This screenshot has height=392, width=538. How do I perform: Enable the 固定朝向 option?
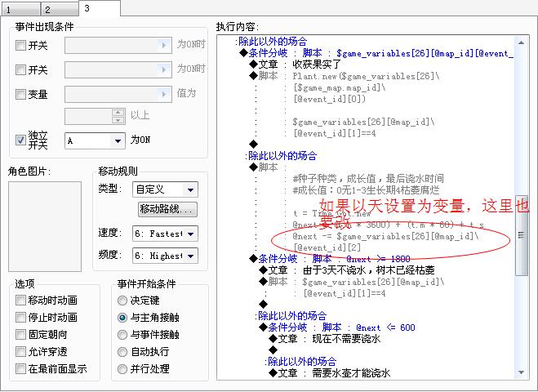[20, 334]
